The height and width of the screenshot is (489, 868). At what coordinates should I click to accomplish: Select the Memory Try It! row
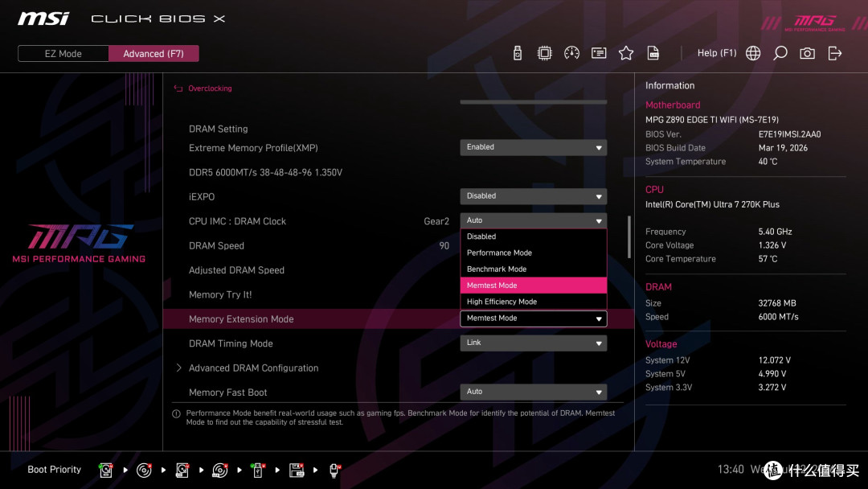click(399, 294)
